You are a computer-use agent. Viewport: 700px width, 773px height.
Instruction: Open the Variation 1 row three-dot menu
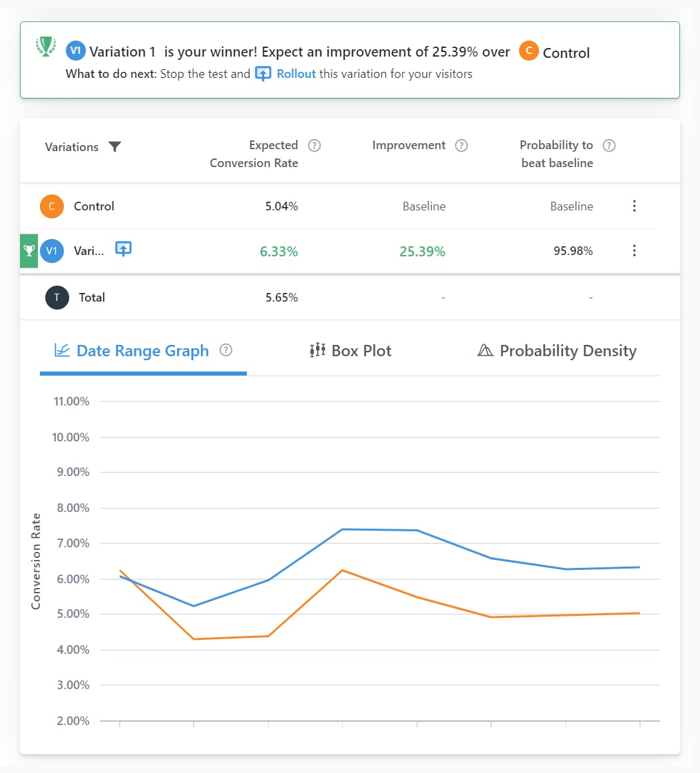633,250
